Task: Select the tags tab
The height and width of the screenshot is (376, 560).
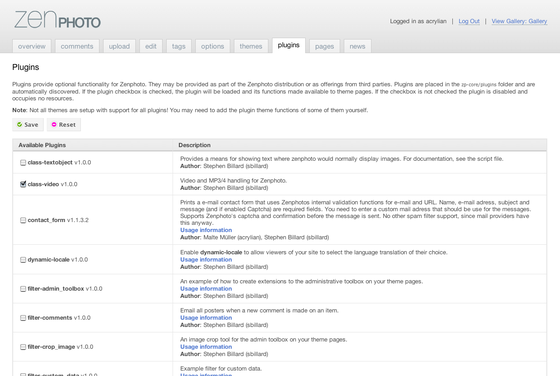Action: pyautogui.click(x=179, y=46)
